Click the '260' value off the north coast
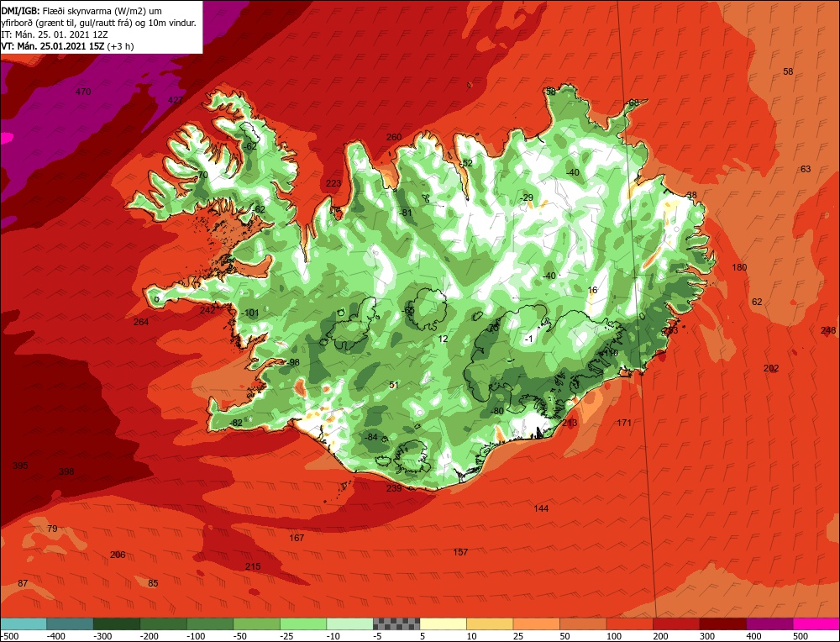 (394, 137)
